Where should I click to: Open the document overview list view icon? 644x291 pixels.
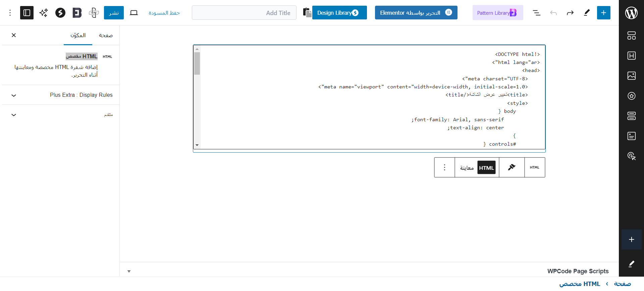pyautogui.click(x=537, y=13)
